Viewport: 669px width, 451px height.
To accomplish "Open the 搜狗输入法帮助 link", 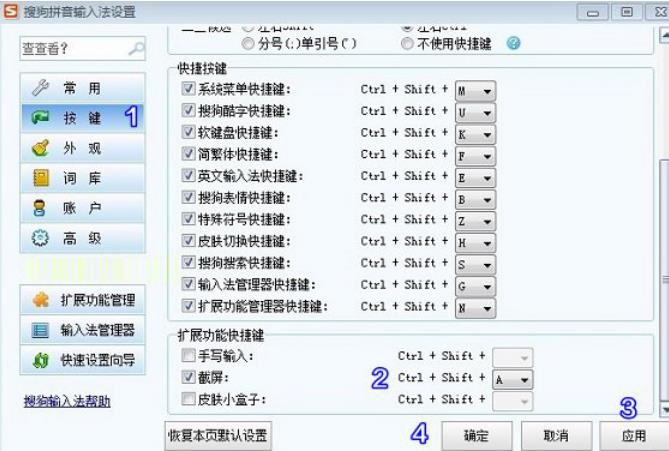I will (67, 401).
